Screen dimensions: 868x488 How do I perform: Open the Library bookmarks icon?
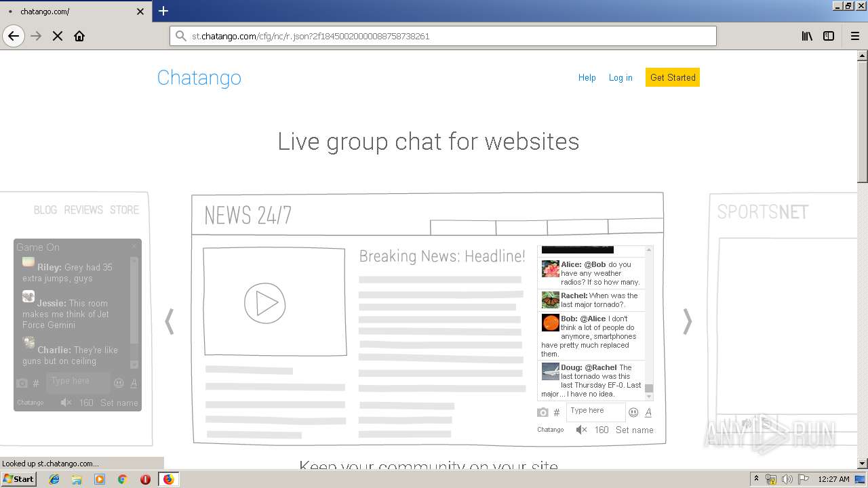pos(807,36)
